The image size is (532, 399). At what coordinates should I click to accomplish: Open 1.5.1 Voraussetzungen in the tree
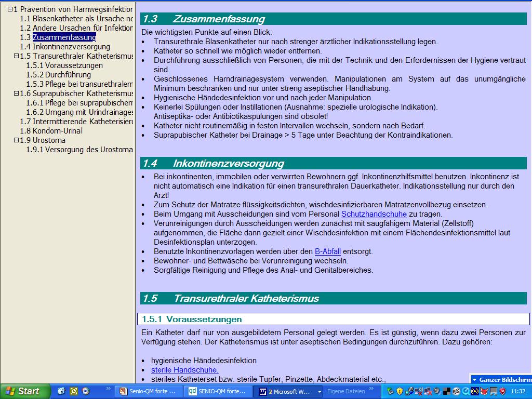(64, 65)
